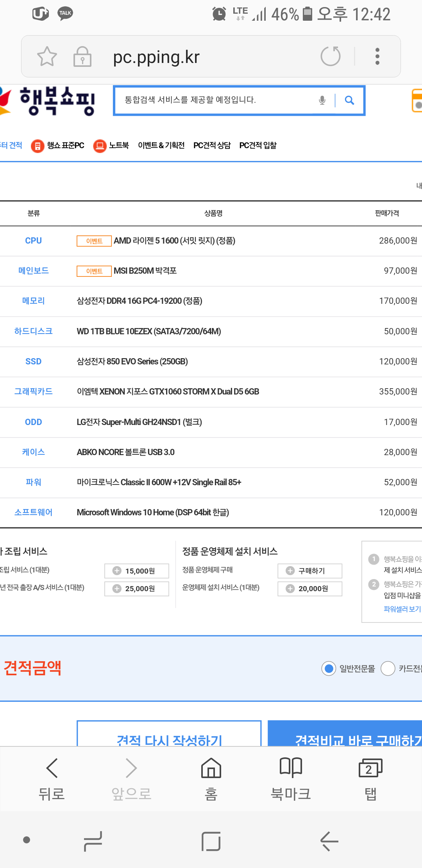This screenshot has width=422, height=868.
Task: Open the PC견적 입찰 menu
Action: [x=258, y=145]
